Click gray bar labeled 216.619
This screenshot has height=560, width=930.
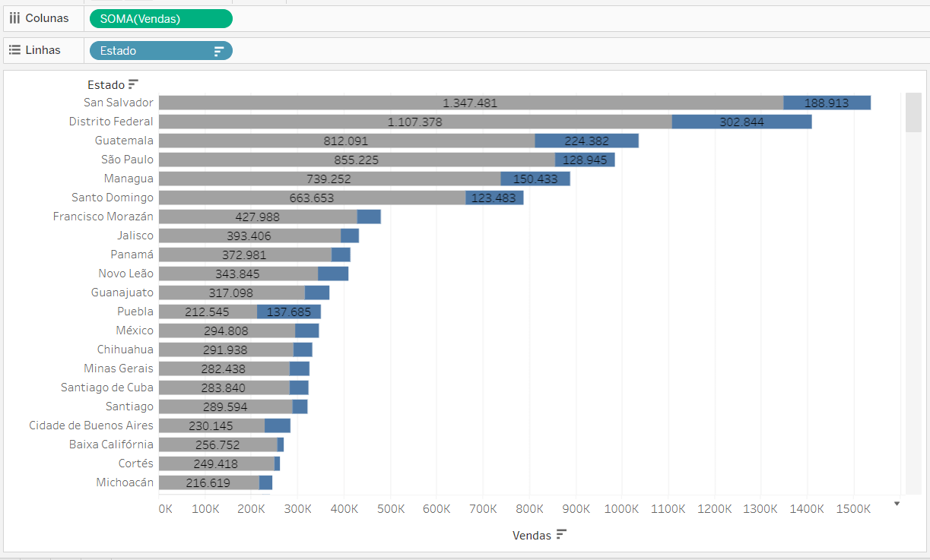(209, 482)
